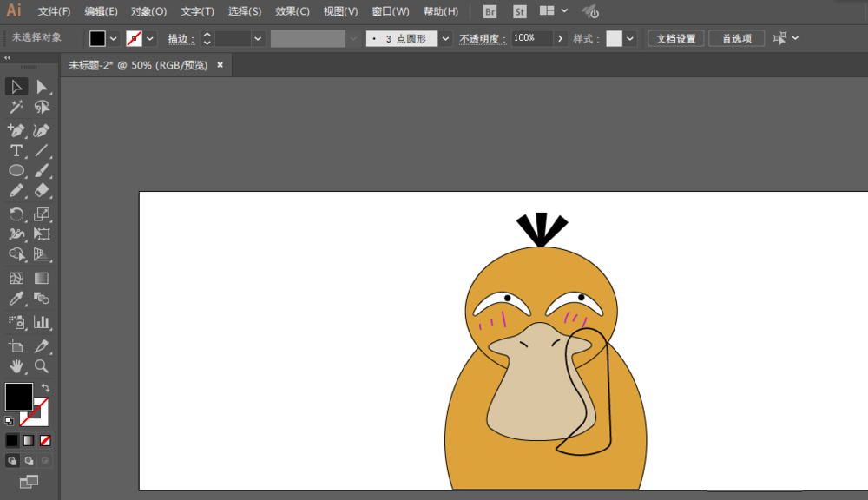The image size is (868, 500).
Task: Select the Mesh tool
Action: point(16,278)
